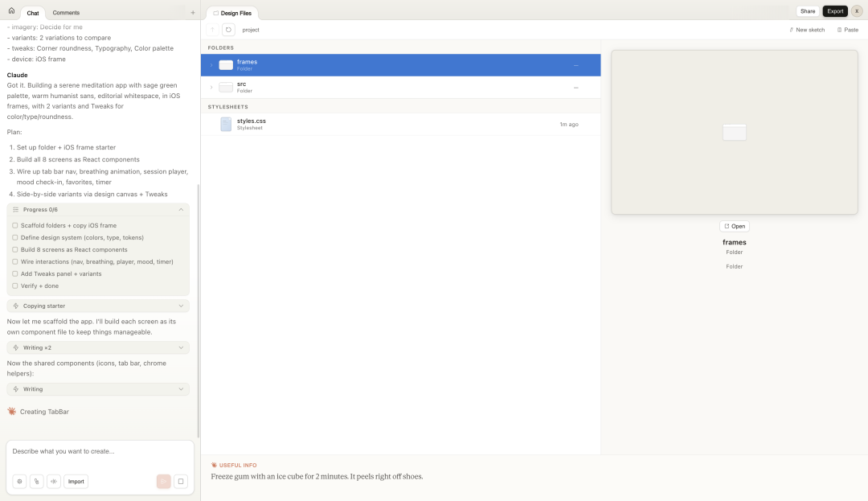Click the Share button
Screen dimensions: 868x501
point(808,11)
